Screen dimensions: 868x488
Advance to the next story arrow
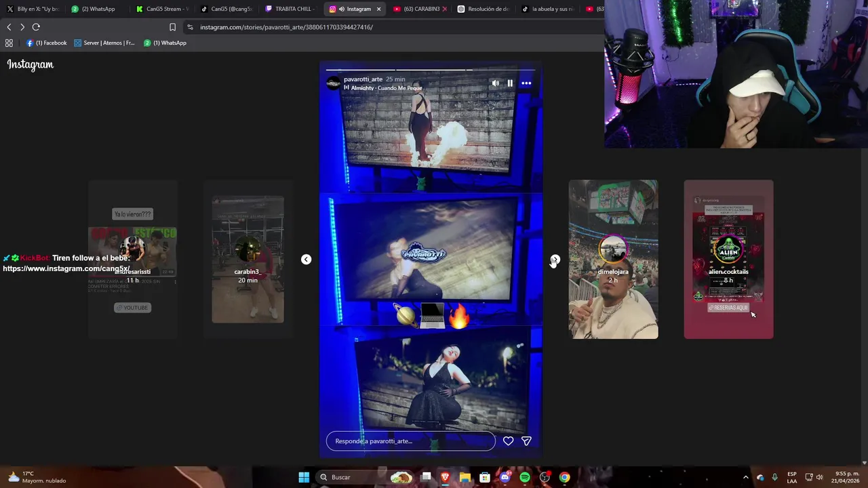point(555,260)
